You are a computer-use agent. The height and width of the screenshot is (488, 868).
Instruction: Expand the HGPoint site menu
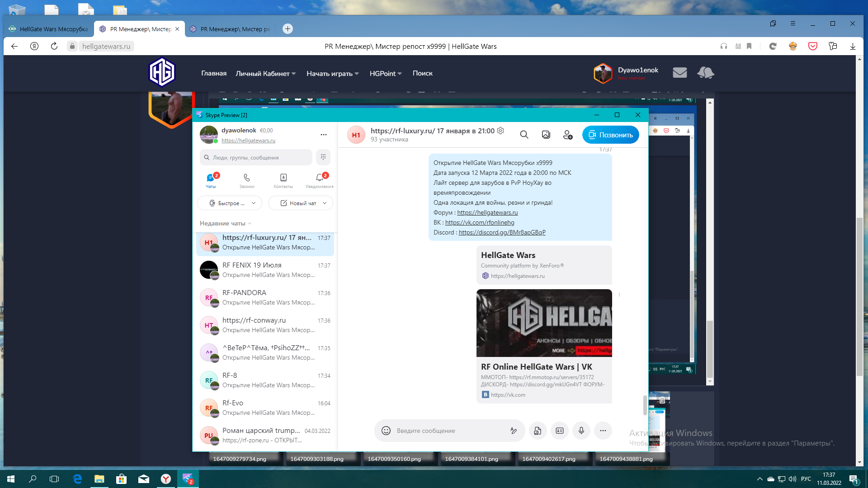point(386,74)
